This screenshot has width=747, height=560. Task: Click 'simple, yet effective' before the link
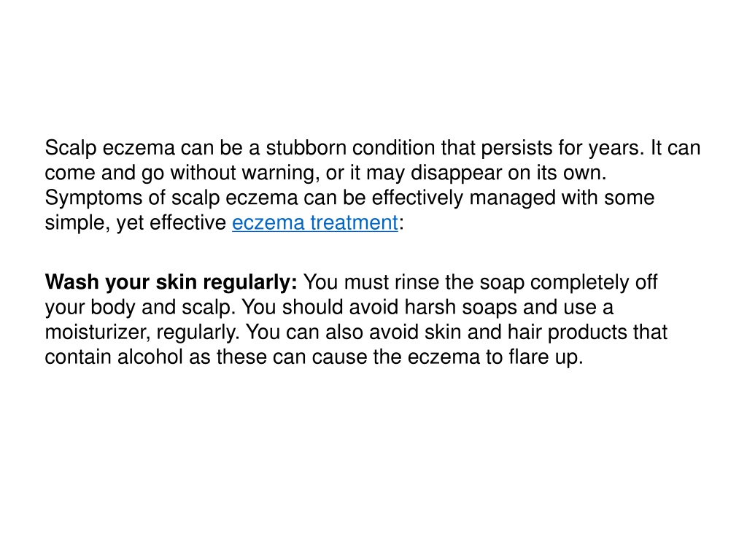(x=135, y=223)
